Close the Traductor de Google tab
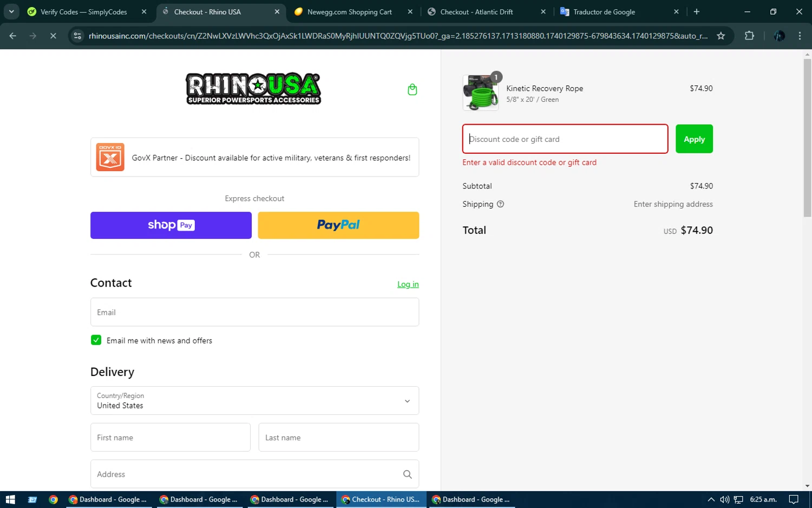Image resolution: width=812 pixels, height=508 pixels. (x=676, y=12)
